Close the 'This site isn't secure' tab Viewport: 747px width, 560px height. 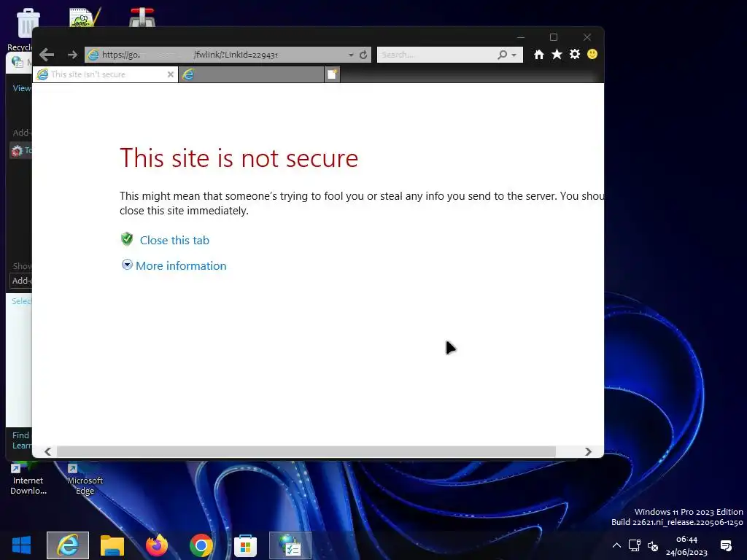[171, 74]
